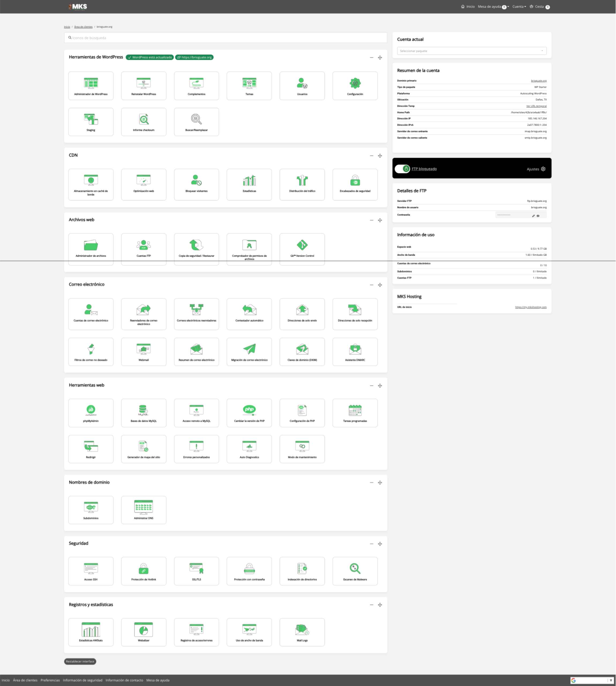Viewport: 616px width, 686px height.
Task: Open Administrar DNS
Action: point(144,510)
